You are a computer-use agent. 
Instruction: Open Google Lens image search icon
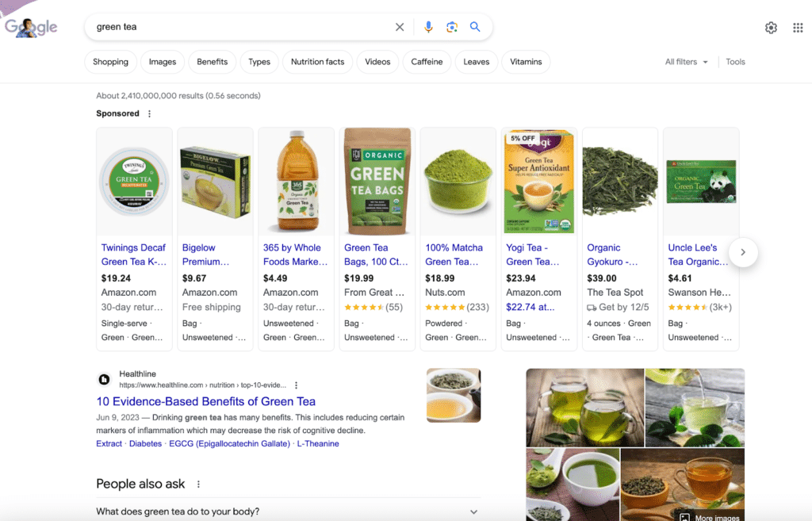click(x=451, y=27)
